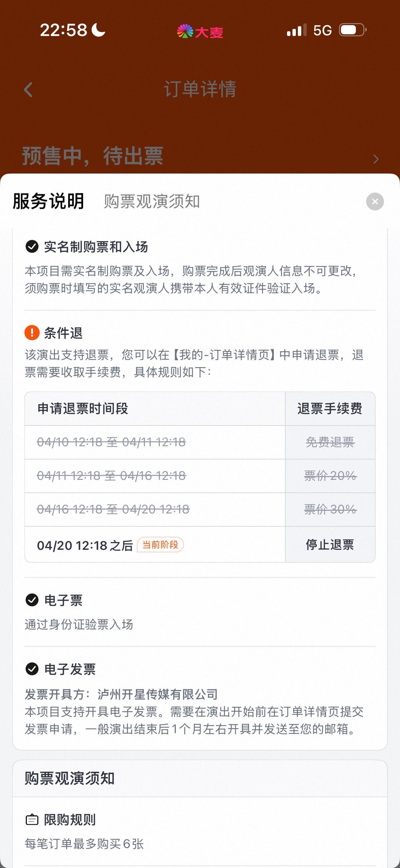Screen dimensions: 400x868
Task: Tap checkmark icon beside 电子发票
Action: pyautogui.click(x=32, y=669)
